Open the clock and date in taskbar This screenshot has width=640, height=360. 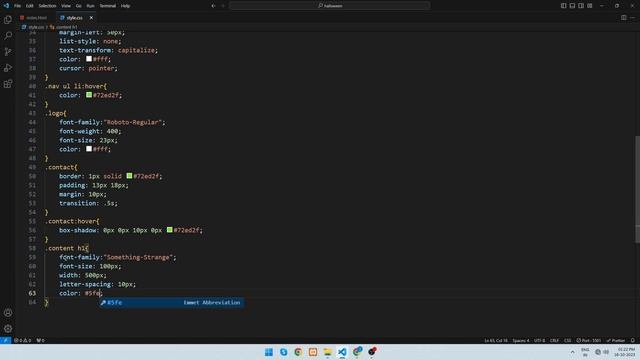[x=625, y=352]
